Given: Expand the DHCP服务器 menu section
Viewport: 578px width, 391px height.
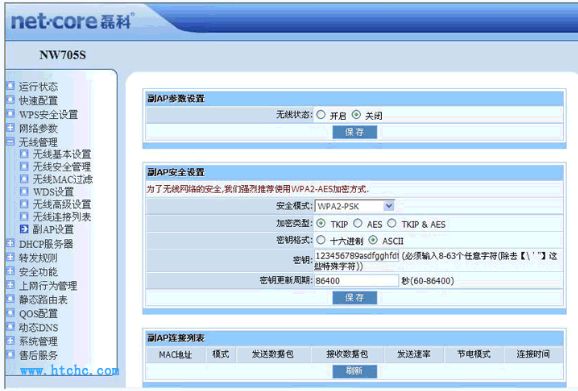Looking at the screenshot, I should click(x=10, y=243).
